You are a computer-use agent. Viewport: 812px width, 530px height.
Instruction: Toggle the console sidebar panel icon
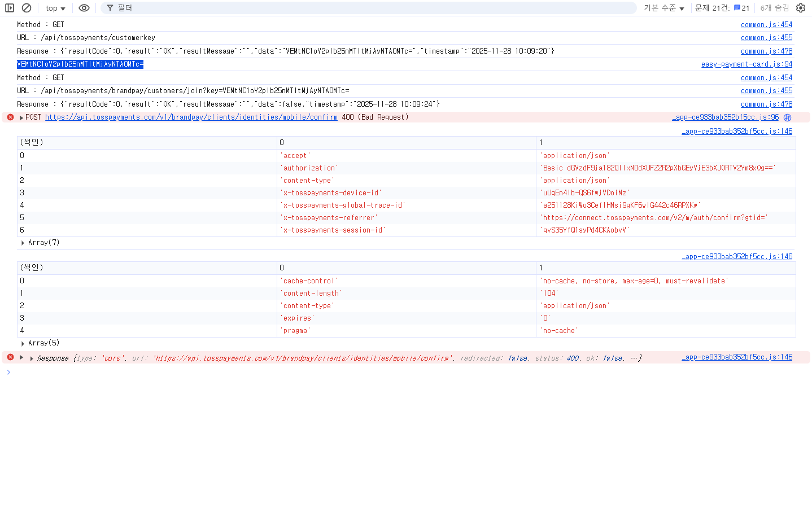[x=10, y=8]
